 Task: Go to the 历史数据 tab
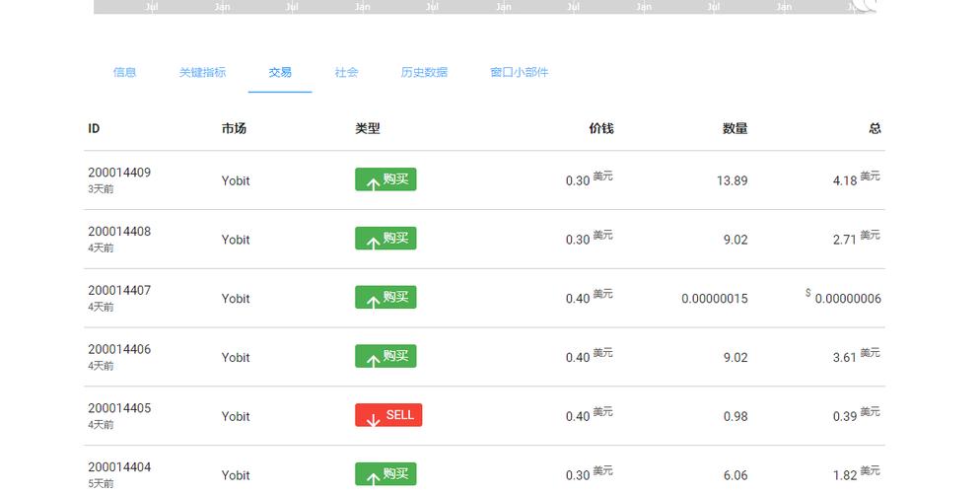[424, 72]
